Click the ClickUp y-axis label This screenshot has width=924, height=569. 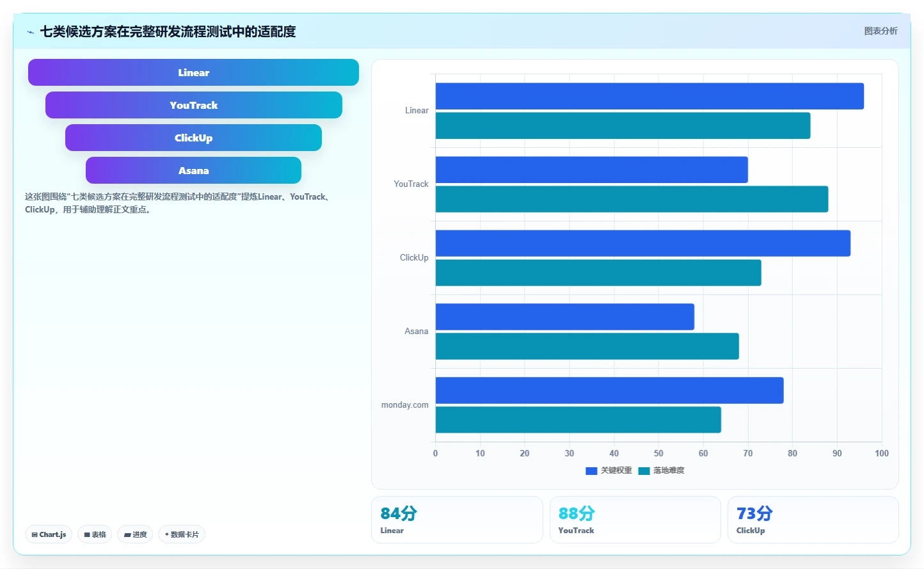pyautogui.click(x=414, y=258)
